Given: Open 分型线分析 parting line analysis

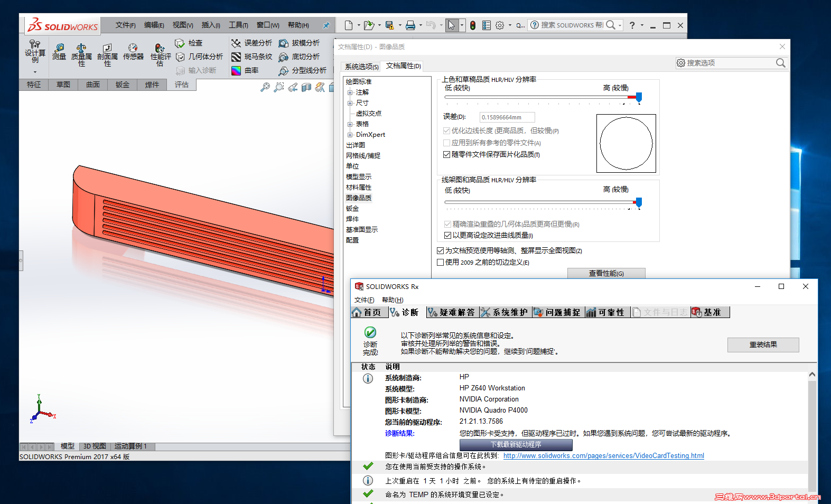Looking at the screenshot, I should (x=303, y=70).
